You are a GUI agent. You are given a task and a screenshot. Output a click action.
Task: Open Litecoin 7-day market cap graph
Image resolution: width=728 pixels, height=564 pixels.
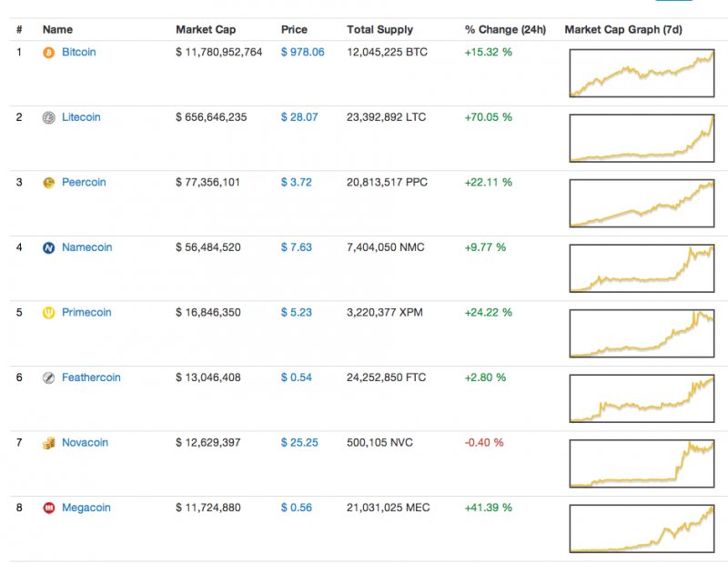pyautogui.click(x=642, y=138)
